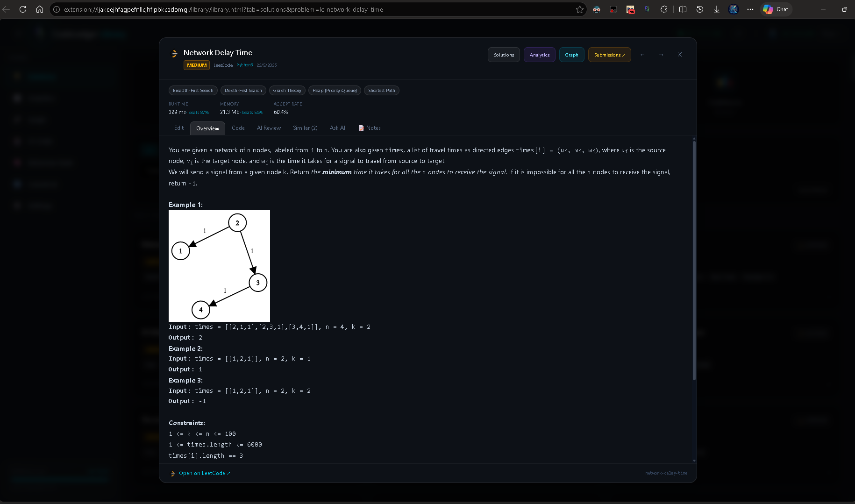This screenshot has height=504, width=855.
Task: Open the Graph button
Action: point(571,55)
